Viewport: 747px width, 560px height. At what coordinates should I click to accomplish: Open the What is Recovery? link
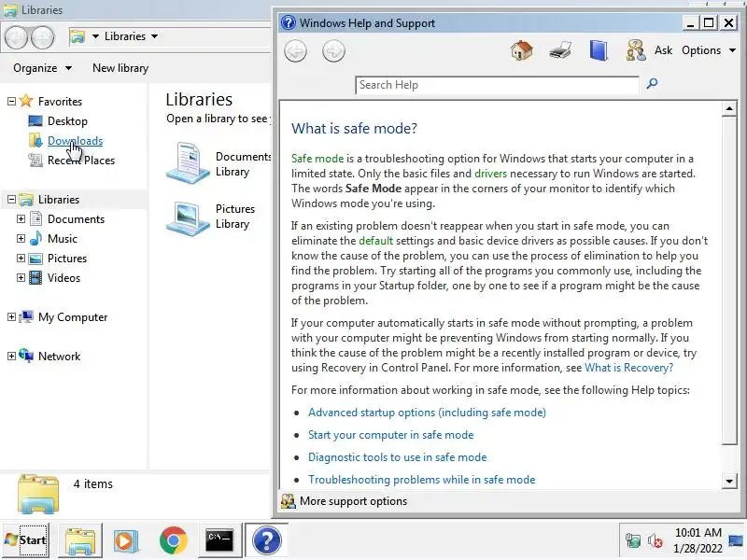[628, 368]
